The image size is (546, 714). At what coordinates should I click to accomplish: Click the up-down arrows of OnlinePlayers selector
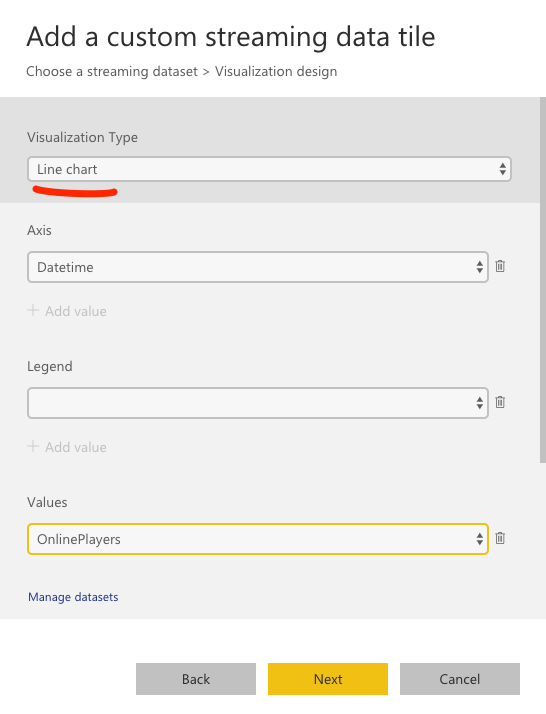pos(480,539)
